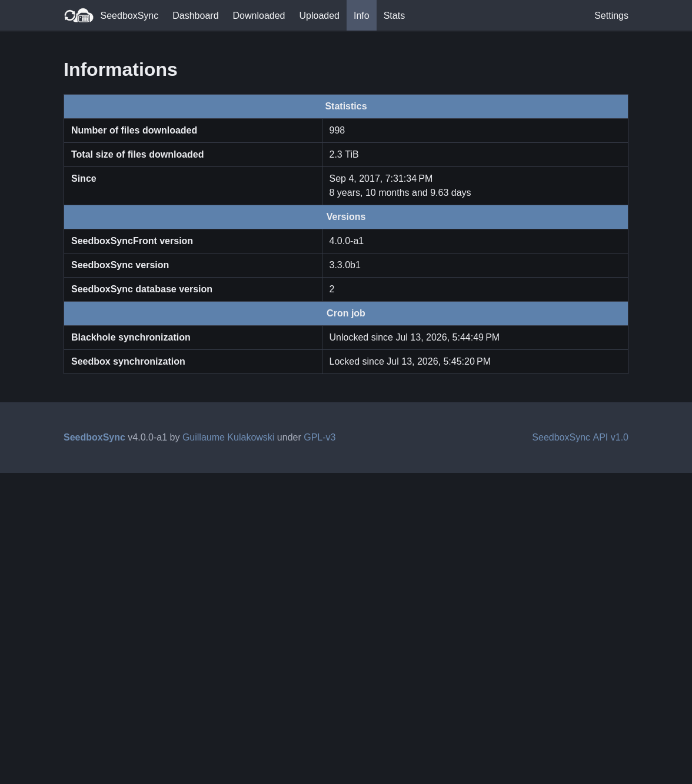Visit Guillaume Kulakowski author link

[228, 438]
